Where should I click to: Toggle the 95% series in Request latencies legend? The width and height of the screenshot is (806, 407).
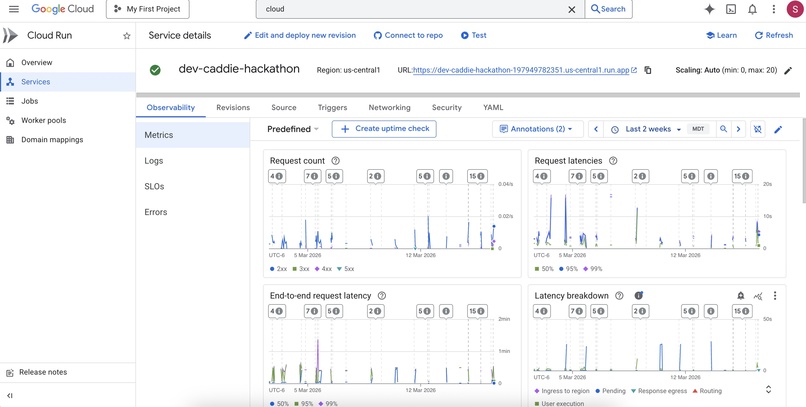point(567,269)
